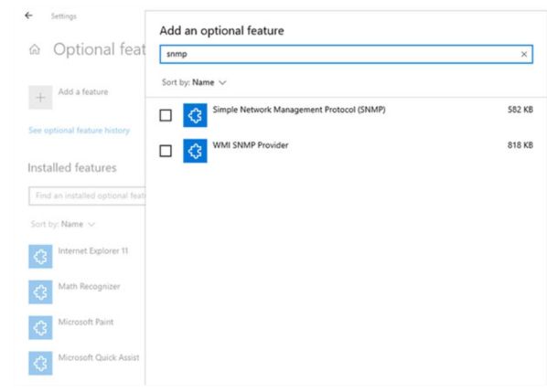
Task: Click the plus icon for Add a feature
Action: click(40, 97)
